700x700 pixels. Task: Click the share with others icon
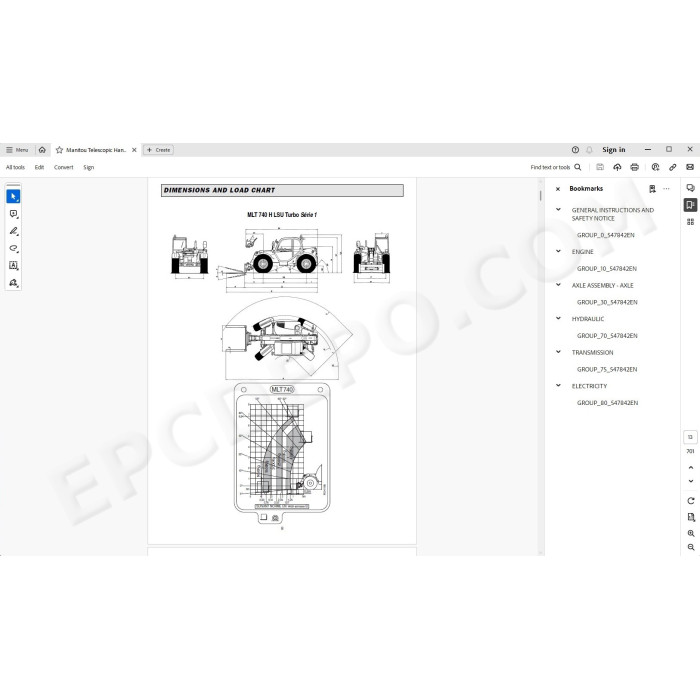pos(655,167)
